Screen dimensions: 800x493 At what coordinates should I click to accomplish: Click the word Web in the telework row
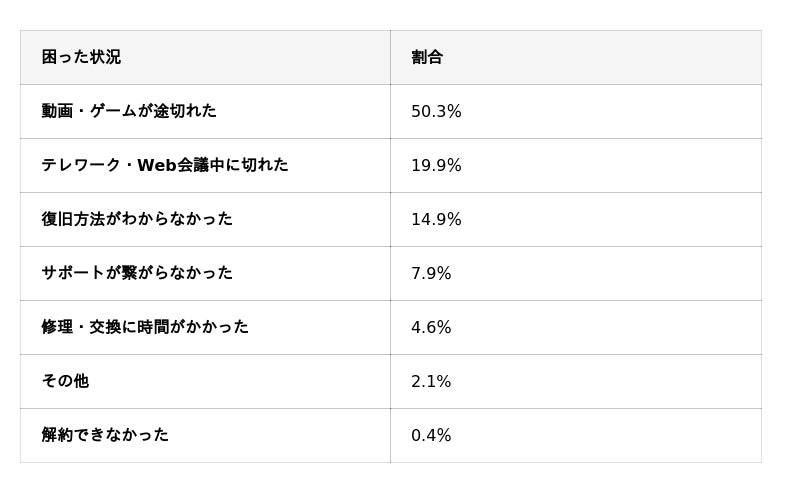157,165
